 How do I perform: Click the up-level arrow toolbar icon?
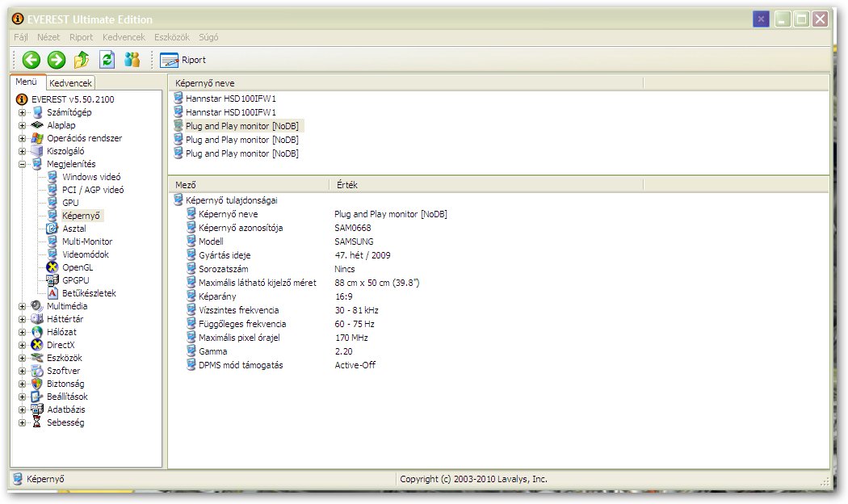click(x=82, y=60)
